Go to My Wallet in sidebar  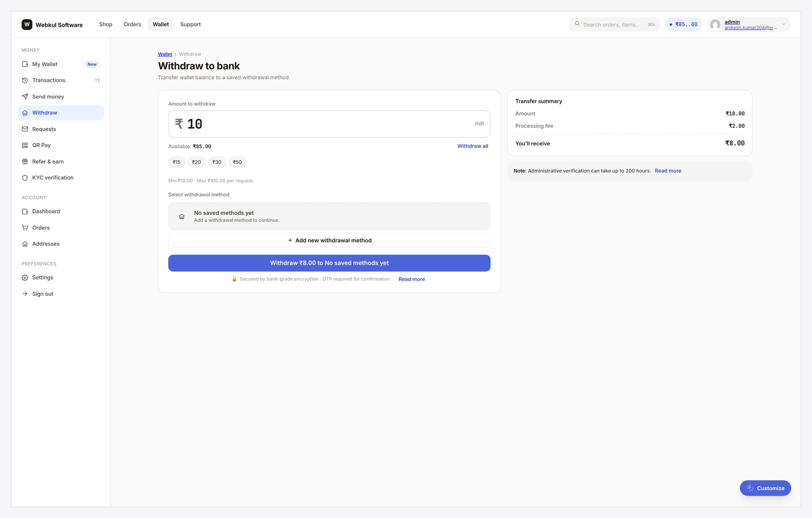tap(61, 64)
